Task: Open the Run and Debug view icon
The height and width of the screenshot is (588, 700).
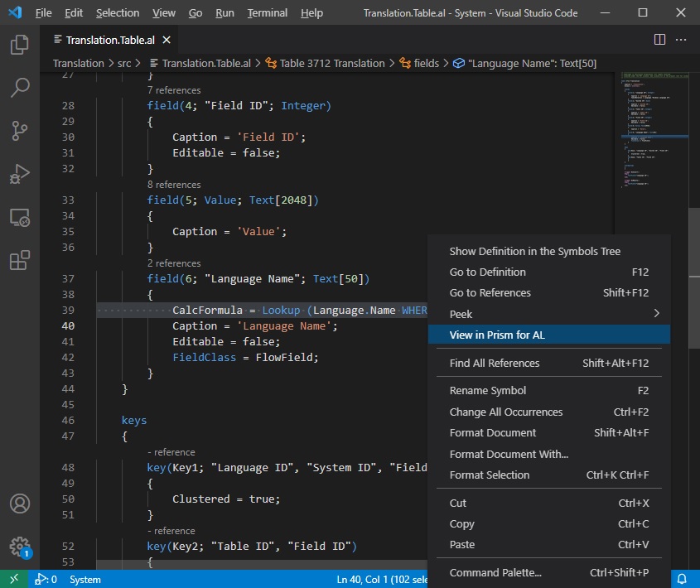Action: [20, 174]
